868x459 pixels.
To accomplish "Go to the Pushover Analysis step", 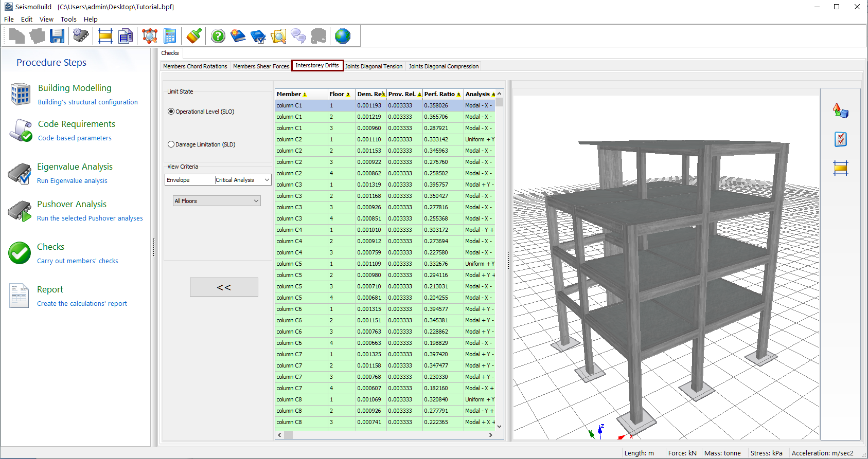I will 72,204.
